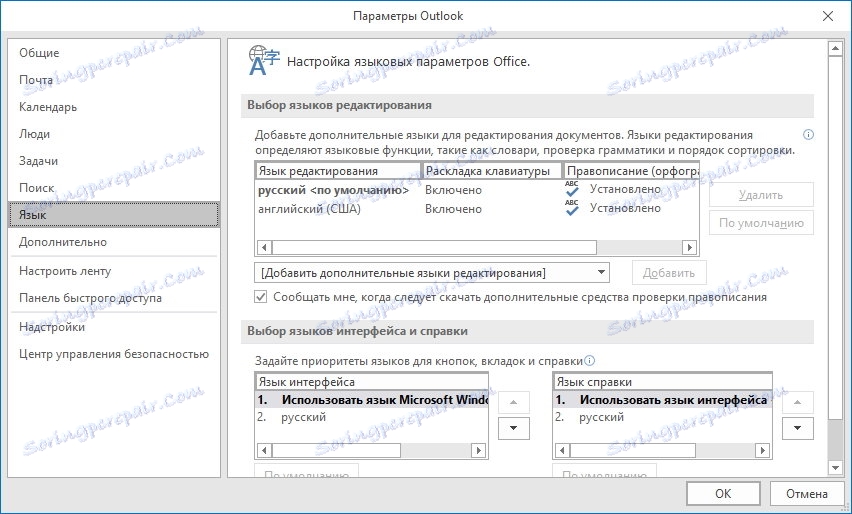Click the Раскладка клавиатуры column header
Image resolution: width=852 pixels, height=514 pixels.
(x=492, y=171)
